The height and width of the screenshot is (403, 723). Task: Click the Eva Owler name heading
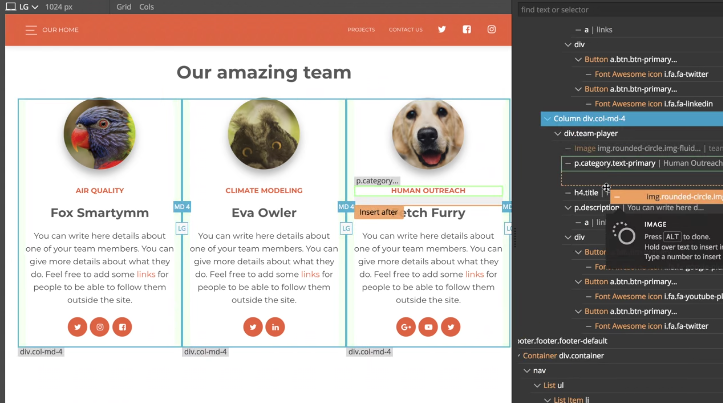point(264,213)
